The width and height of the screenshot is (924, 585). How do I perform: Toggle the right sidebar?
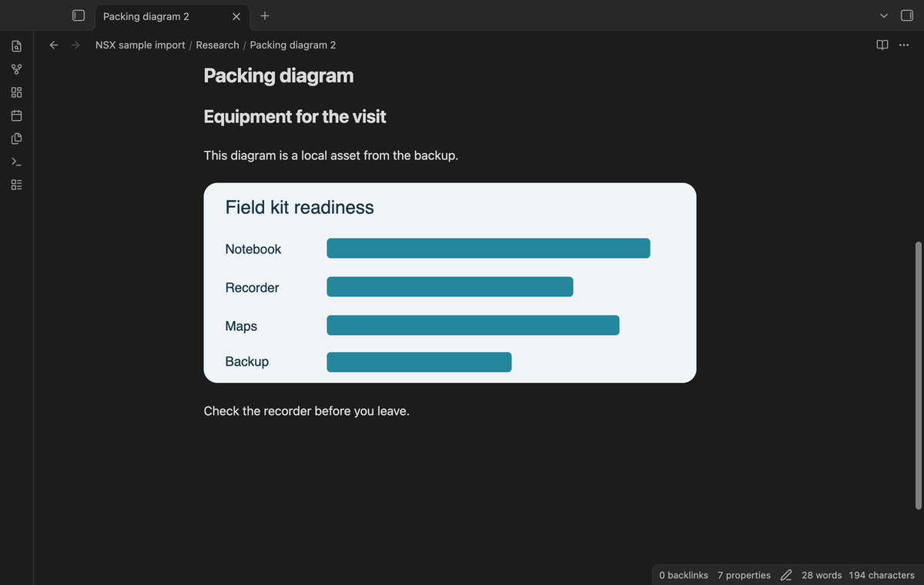coord(906,15)
